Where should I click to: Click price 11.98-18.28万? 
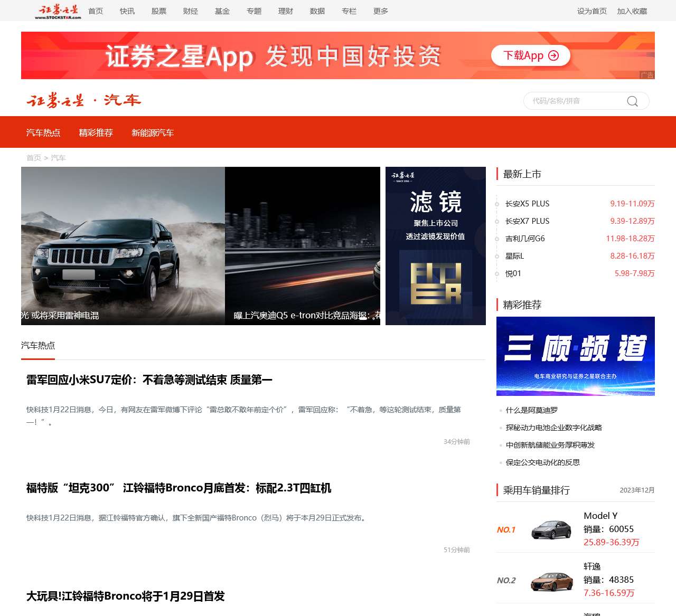(630, 239)
